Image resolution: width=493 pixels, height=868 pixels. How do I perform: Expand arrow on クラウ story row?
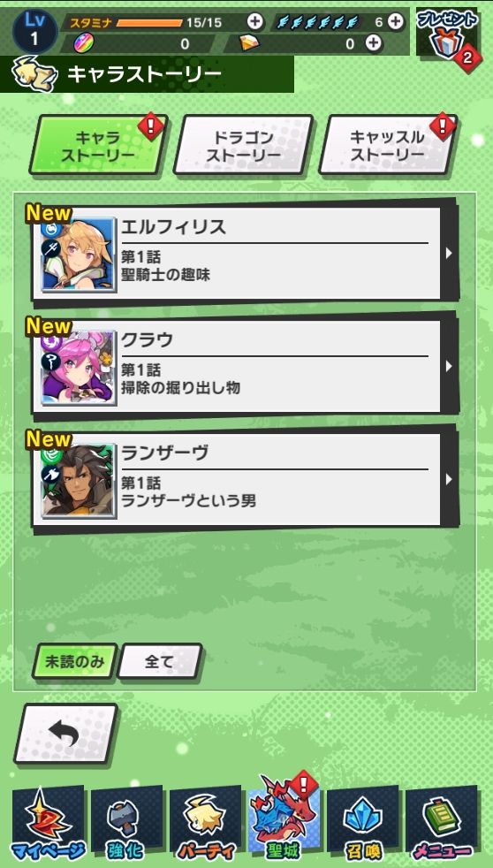pyautogui.click(x=449, y=366)
